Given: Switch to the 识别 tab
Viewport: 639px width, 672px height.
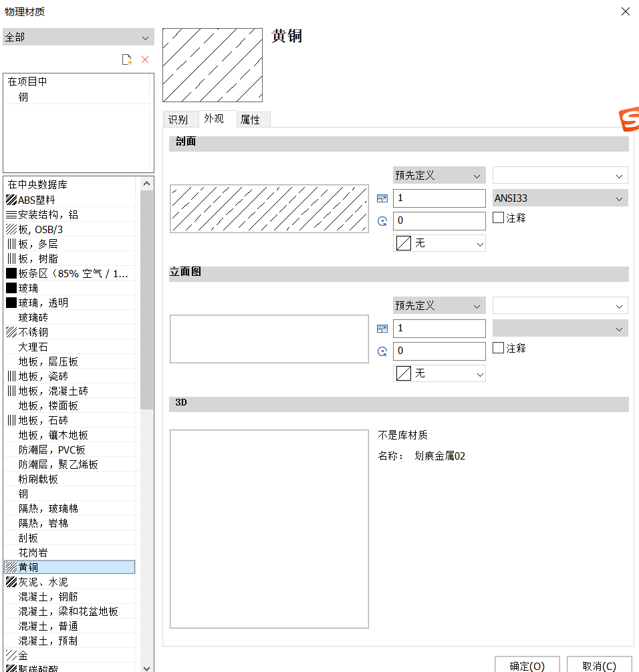Looking at the screenshot, I should (178, 120).
